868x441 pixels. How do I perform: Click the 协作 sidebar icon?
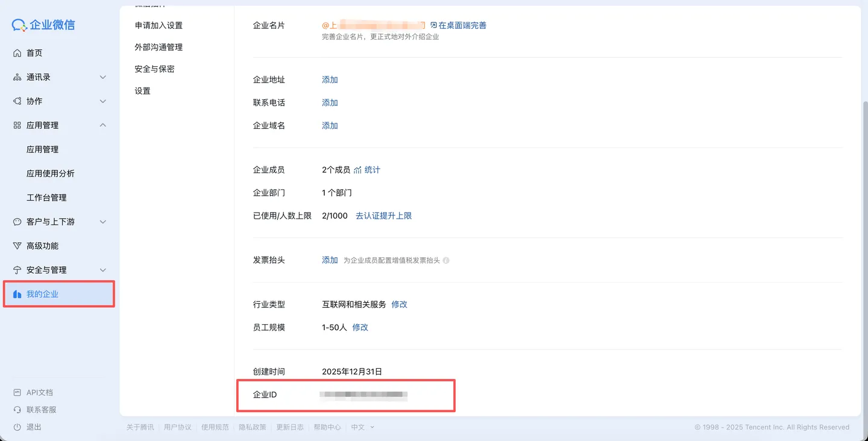click(x=17, y=101)
